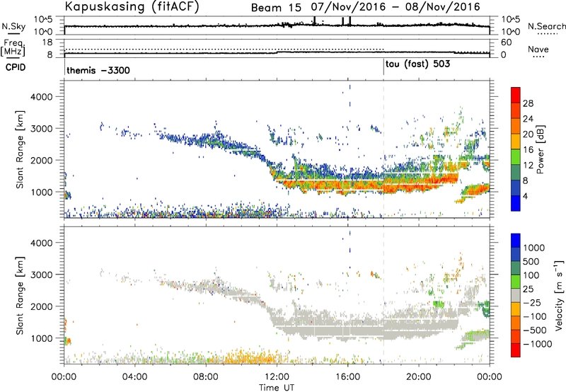Select the 60 tick on the Nave axis

pyautogui.click(x=507, y=42)
